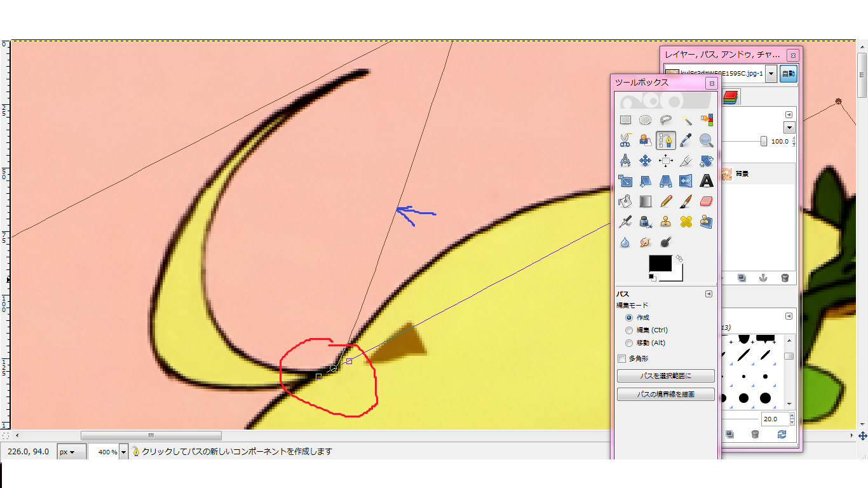Select the Scale tool

tap(625, 181)
